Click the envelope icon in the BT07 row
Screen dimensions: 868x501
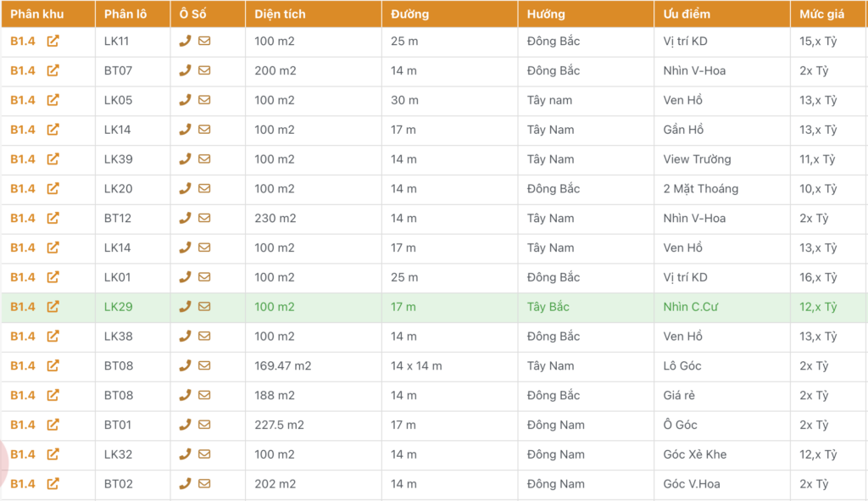[x=204, y=70]
